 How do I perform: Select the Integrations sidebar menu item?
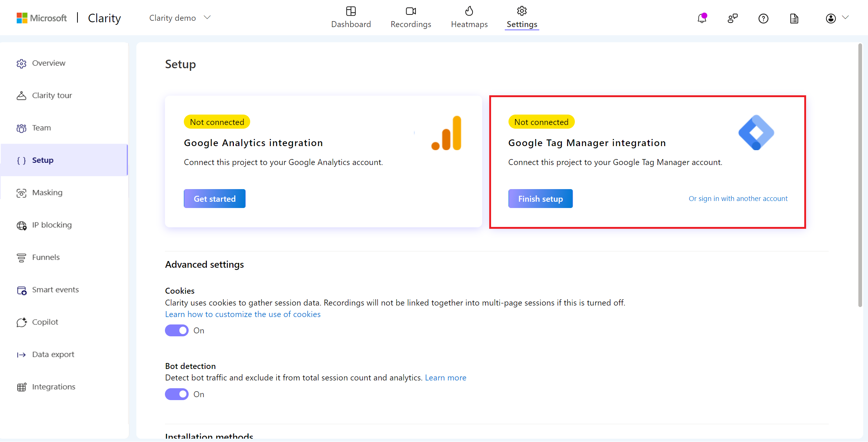[x=53, y=387]
